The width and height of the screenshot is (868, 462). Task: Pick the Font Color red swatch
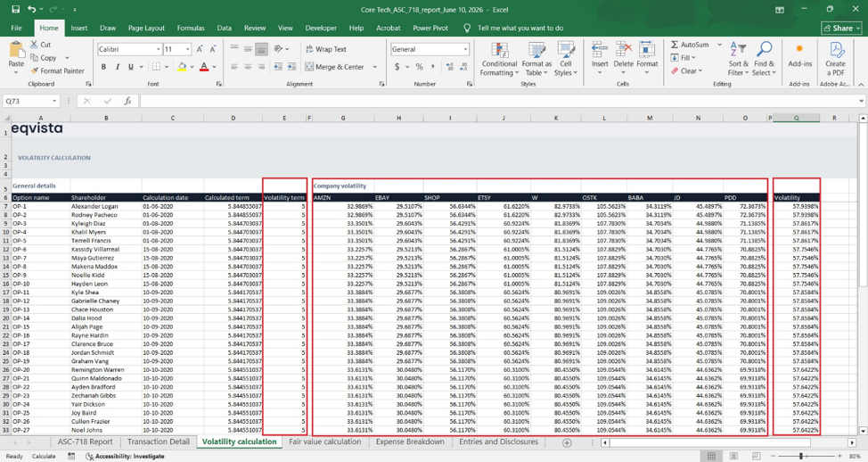pyautogui.click(x=204, y=67)
